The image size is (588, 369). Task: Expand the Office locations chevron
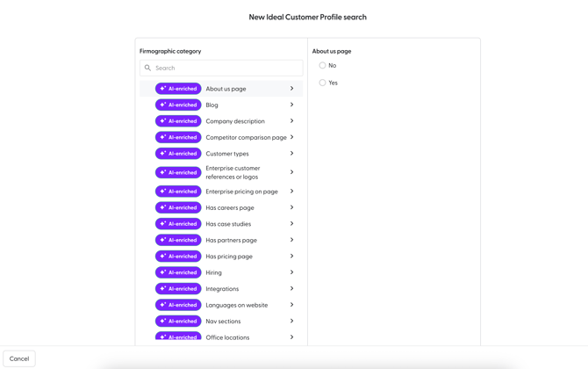coord(291,337)
